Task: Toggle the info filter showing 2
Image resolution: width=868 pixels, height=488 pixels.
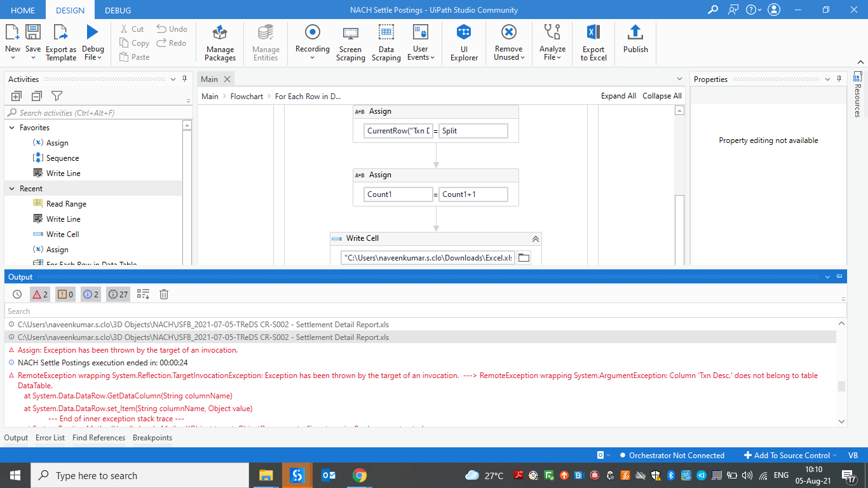Action: click(x=91, y=294)
